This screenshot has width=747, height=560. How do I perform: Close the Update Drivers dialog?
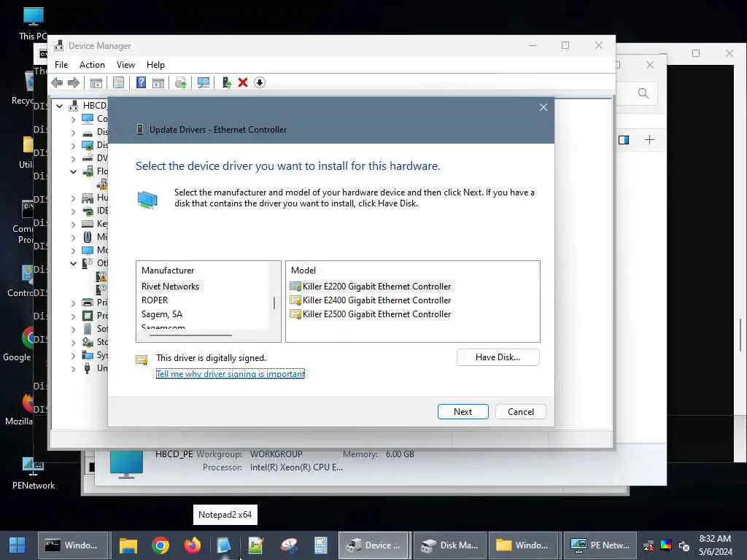tap(543, 107)
